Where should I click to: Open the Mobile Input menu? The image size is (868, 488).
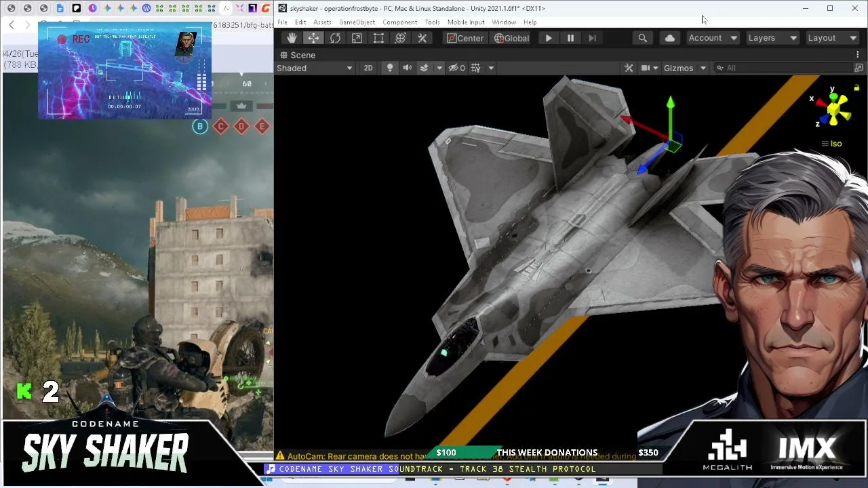(x=466, y=22)
